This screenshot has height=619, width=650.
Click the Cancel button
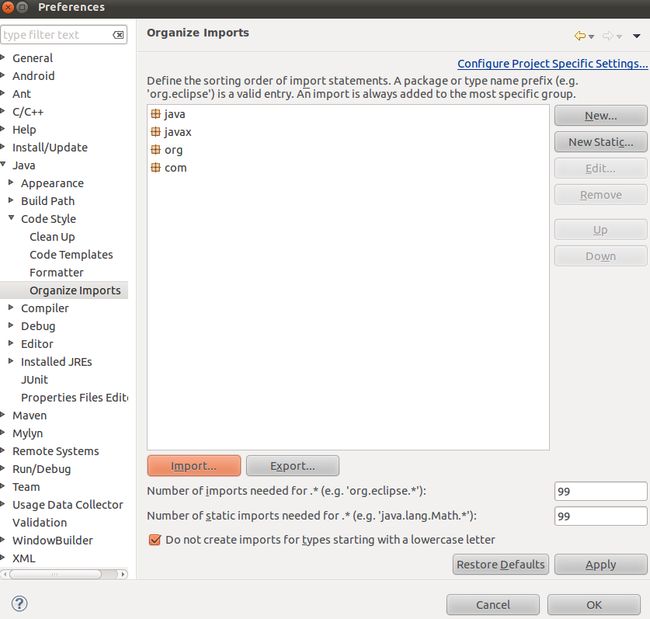[493, 605]
